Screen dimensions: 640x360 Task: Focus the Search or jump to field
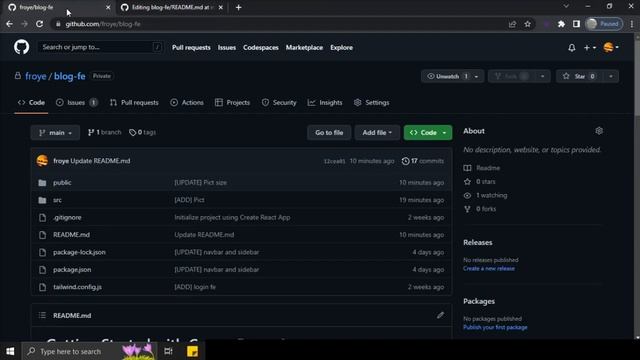pyautogui.click(x=100, y=47)
